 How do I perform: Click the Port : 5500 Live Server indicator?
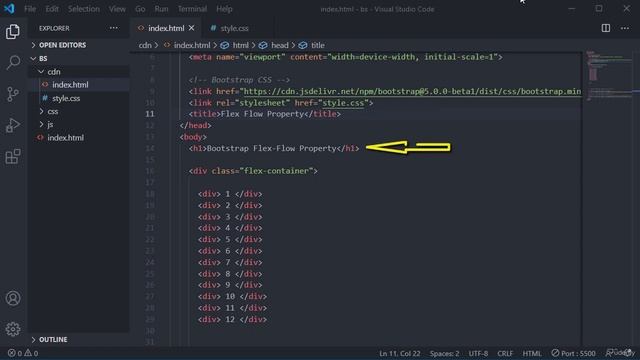(573, 353)
